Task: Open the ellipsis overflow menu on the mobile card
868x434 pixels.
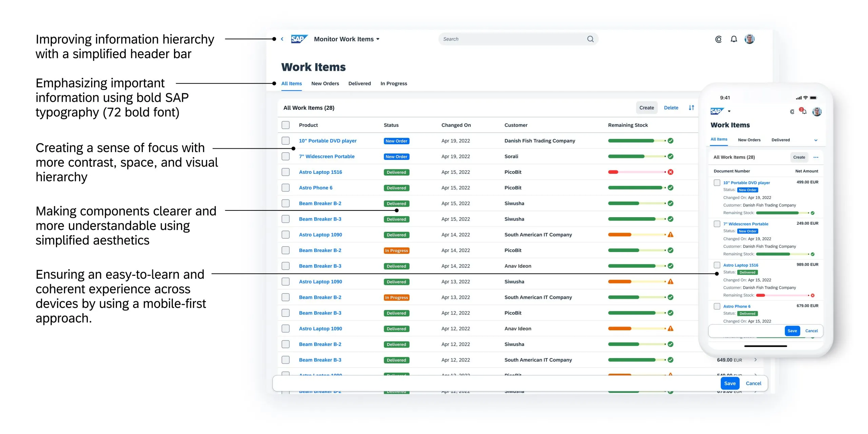Action: pyautogui.click(x=816, y=157)
